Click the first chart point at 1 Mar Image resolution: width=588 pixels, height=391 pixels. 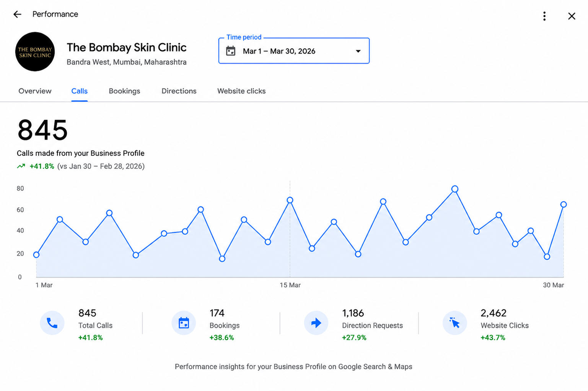(x=36, y=255)
